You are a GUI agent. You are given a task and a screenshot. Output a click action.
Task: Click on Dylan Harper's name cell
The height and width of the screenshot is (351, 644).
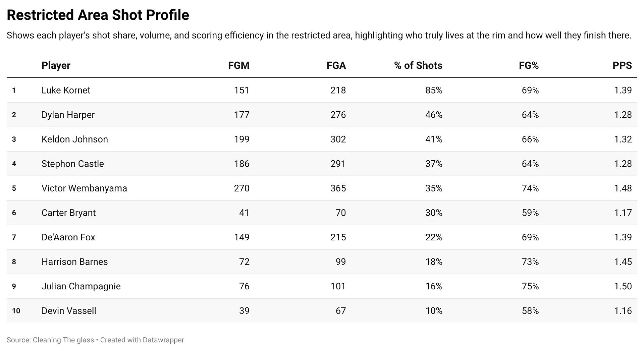68,115
